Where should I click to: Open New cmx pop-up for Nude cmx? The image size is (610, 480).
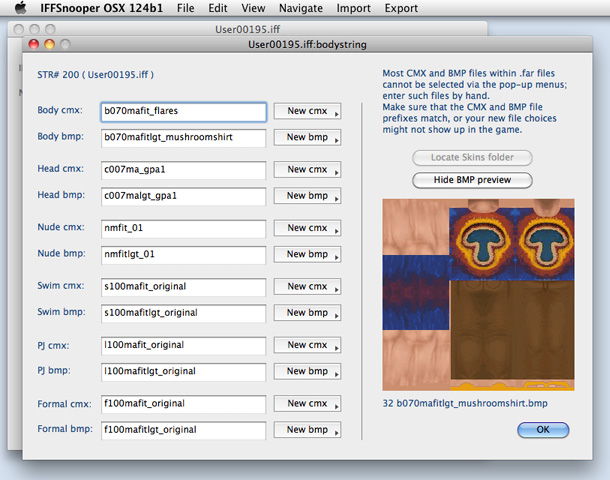click(x=308, y=228)
